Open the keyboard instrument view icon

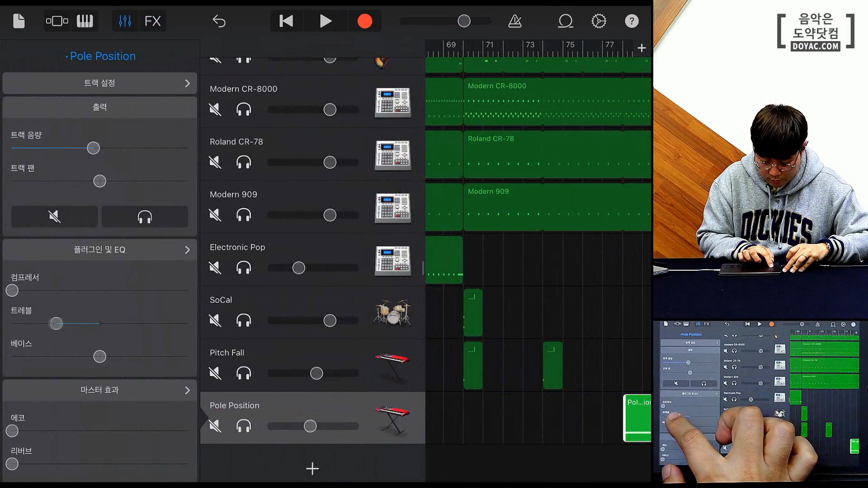85,21
